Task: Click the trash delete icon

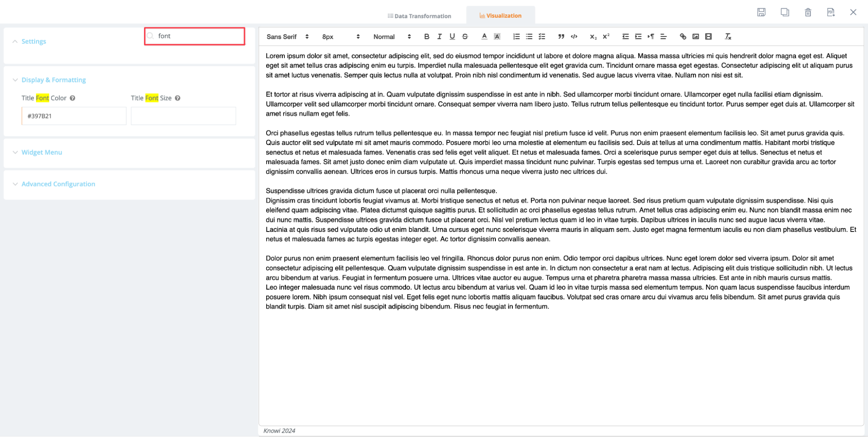Action: pyautogui.click(x=808, y=12)
